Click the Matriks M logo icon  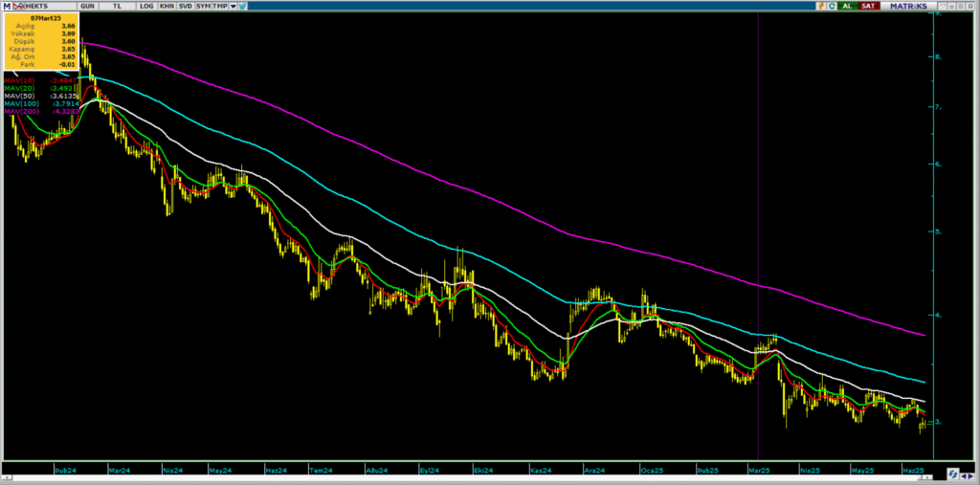(x=7, y=7)
